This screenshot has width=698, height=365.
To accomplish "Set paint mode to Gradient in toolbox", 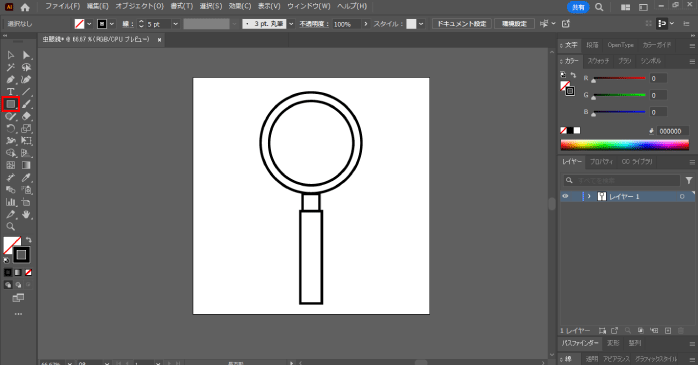I will pos(18,272).
